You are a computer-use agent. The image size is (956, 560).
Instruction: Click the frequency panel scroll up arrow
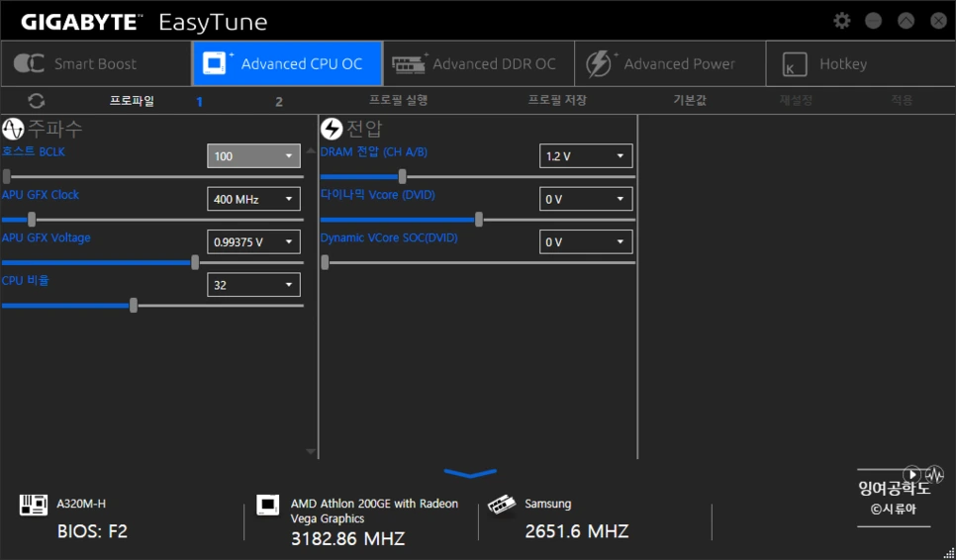click(311, 150)
